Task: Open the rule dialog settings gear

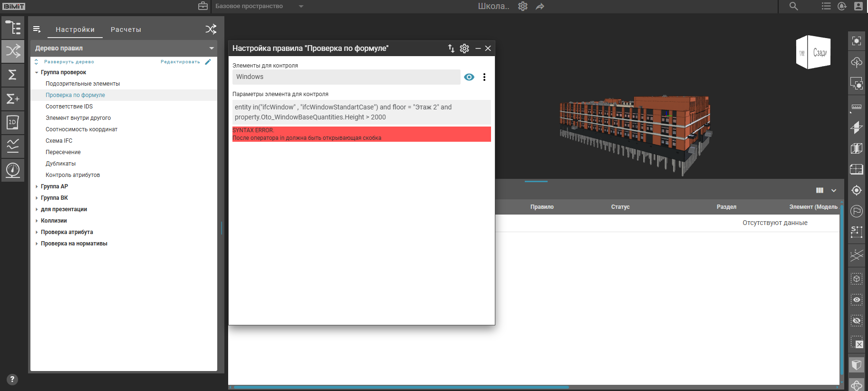Action: [x=464, y=48]
